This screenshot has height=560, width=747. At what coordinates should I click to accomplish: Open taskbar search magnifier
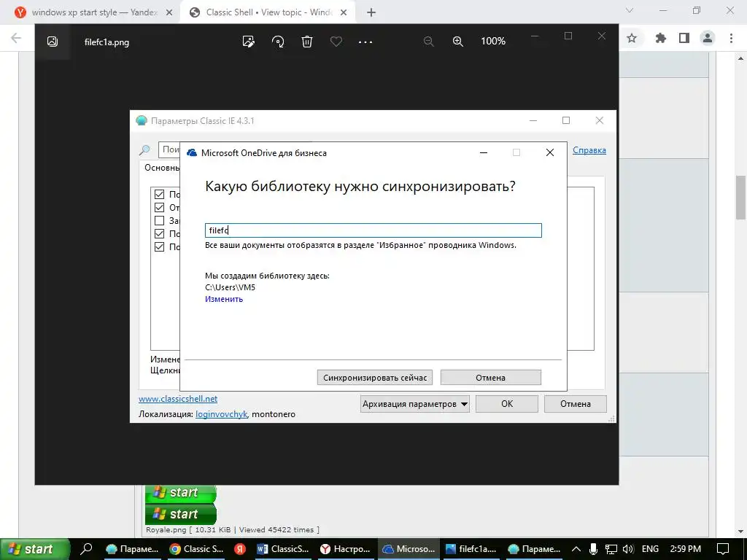pos(86,548)
